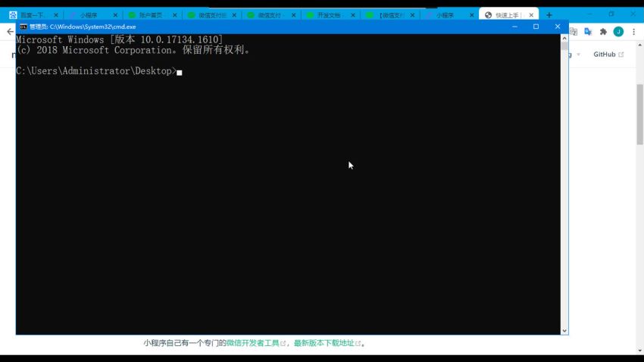This screenshot has height=362, width=644.
Task: Open the 微信开发者工具 link
Action: (253, 343)
